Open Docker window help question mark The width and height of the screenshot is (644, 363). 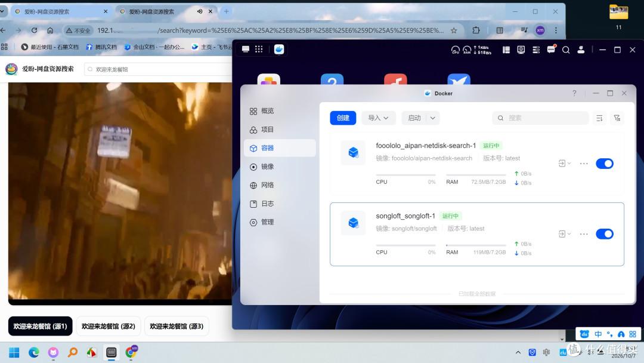(574, 93)
